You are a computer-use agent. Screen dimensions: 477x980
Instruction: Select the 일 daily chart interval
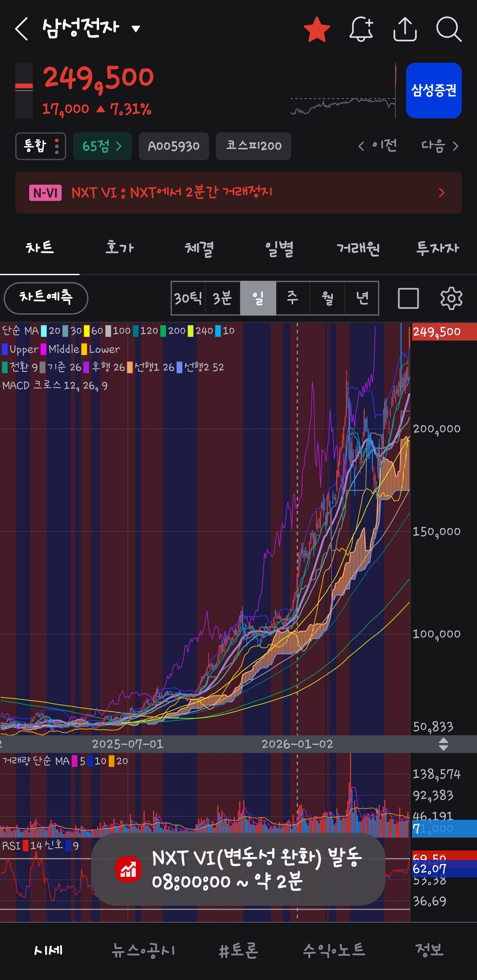tap(258, 298)
